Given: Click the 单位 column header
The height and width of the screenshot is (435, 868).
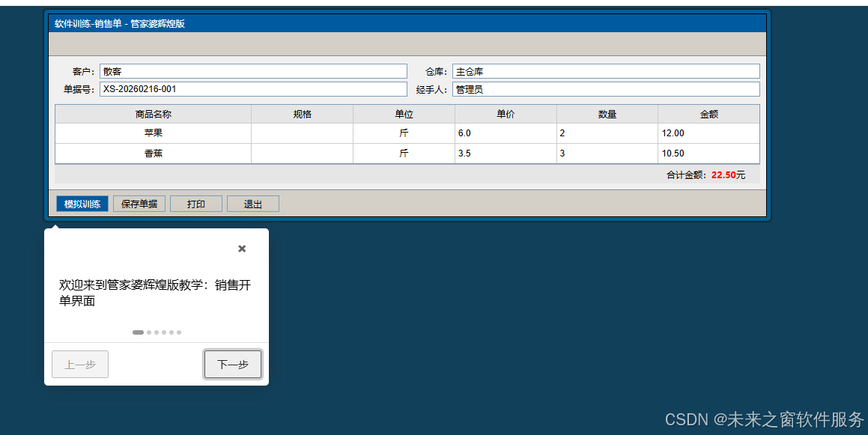Looking at the screenshot, I should click(404, 114).
